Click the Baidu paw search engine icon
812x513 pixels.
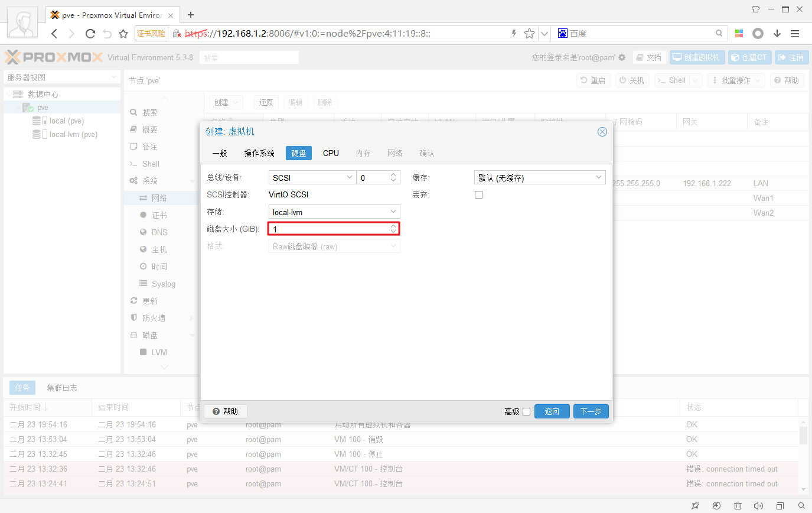click(x=563, y=34)
